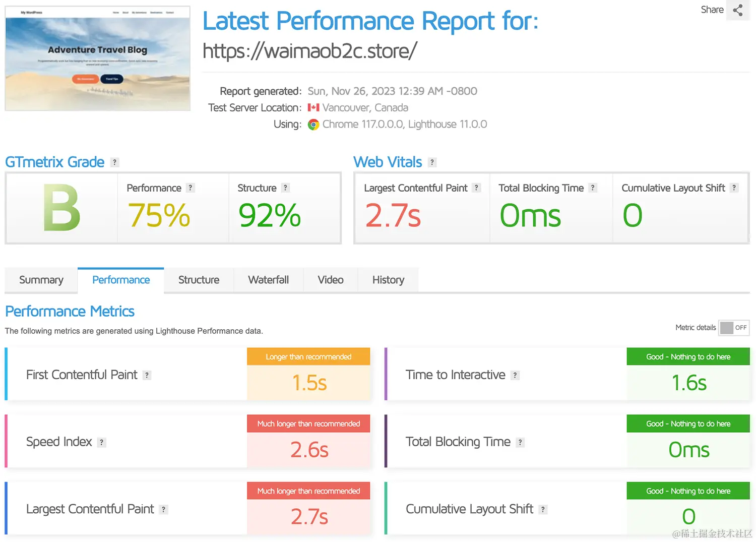Open the Structure tab
Screen dimensions: 756x542
(199, 280)
